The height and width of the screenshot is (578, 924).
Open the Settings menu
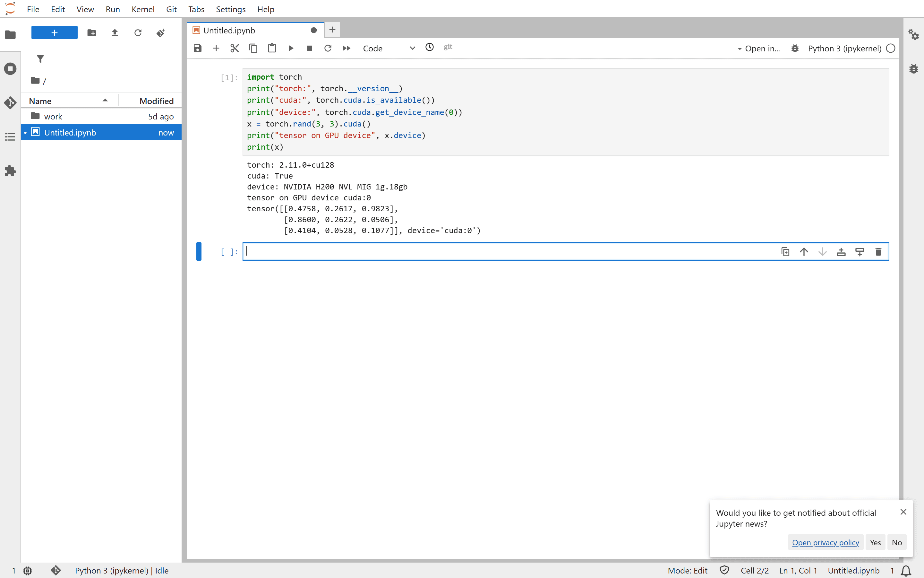pos(230,9)
